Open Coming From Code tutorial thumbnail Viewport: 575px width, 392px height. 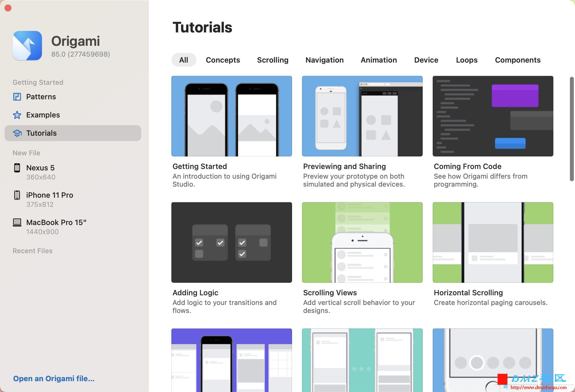pos(493,116)
